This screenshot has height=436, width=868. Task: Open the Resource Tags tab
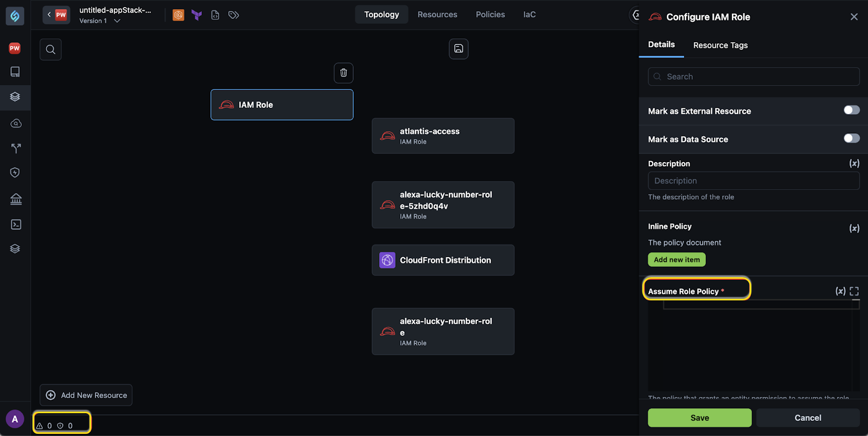720,45
